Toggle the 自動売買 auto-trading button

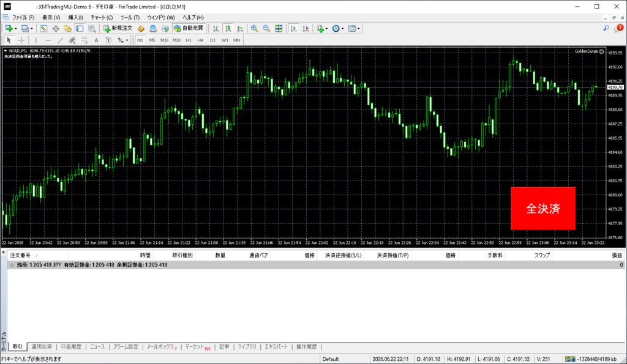[189, 28]
